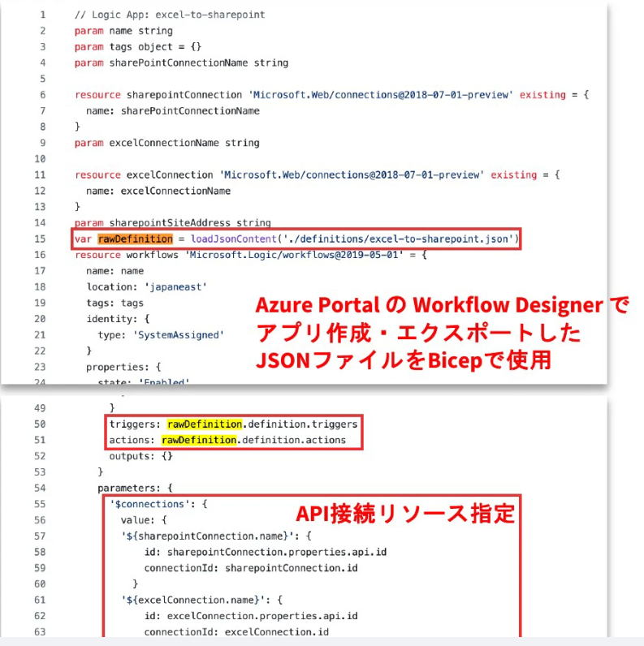Click 'triggers:' on line 50
Viewport: 644px width, 646px height.
[x=135, y=424]
